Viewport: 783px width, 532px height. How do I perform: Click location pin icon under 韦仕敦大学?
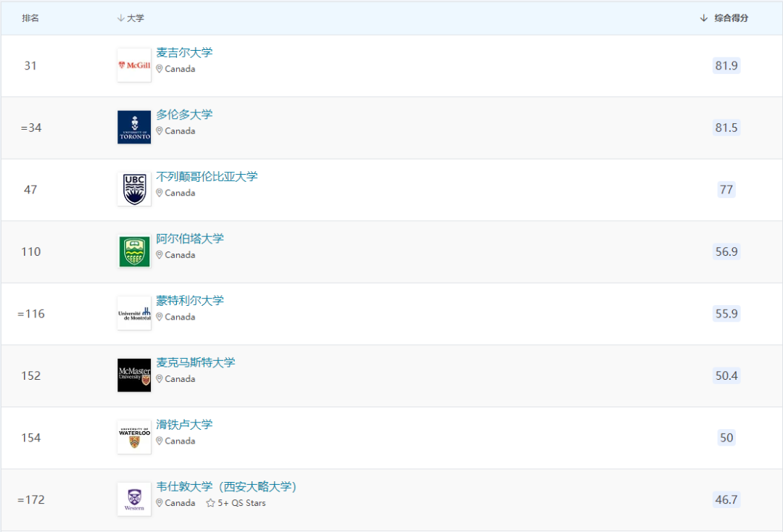pyautogui.click(x=159, y=503)
